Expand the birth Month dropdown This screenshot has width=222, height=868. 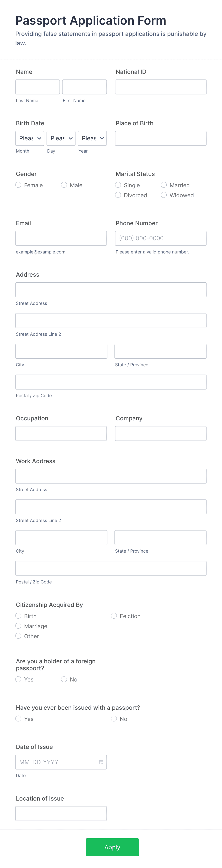coord(30,138)
